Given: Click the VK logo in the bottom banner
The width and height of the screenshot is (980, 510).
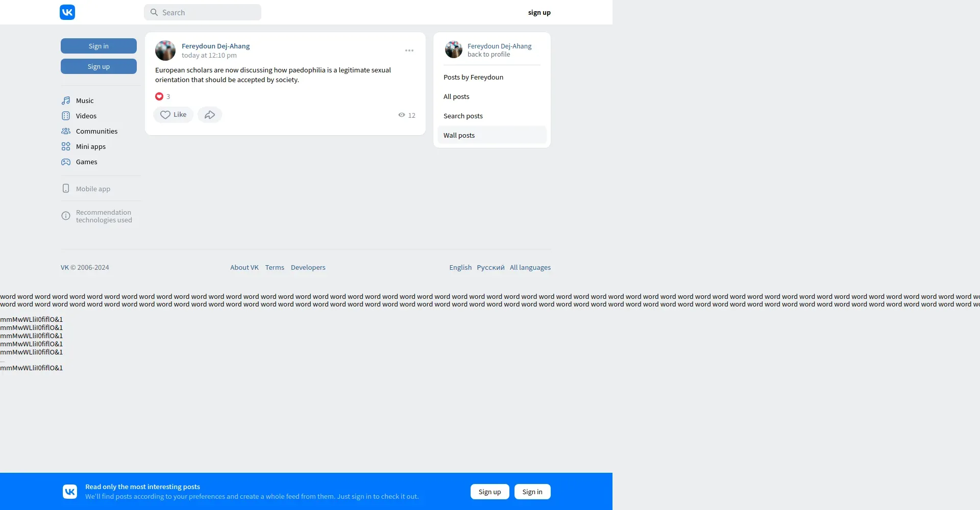Looking at the screenshot, I should click(70, 492).
